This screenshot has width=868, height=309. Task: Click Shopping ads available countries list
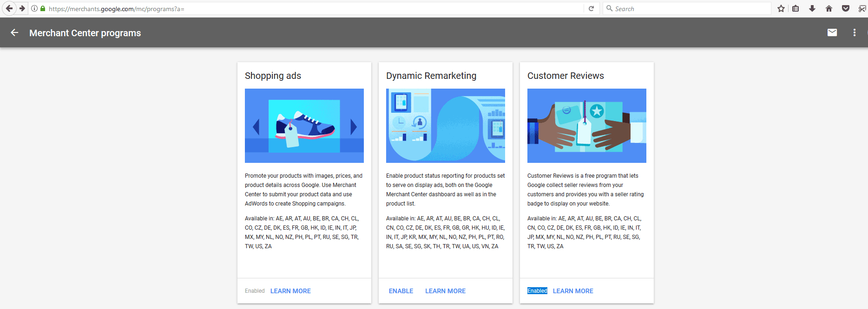302,232
